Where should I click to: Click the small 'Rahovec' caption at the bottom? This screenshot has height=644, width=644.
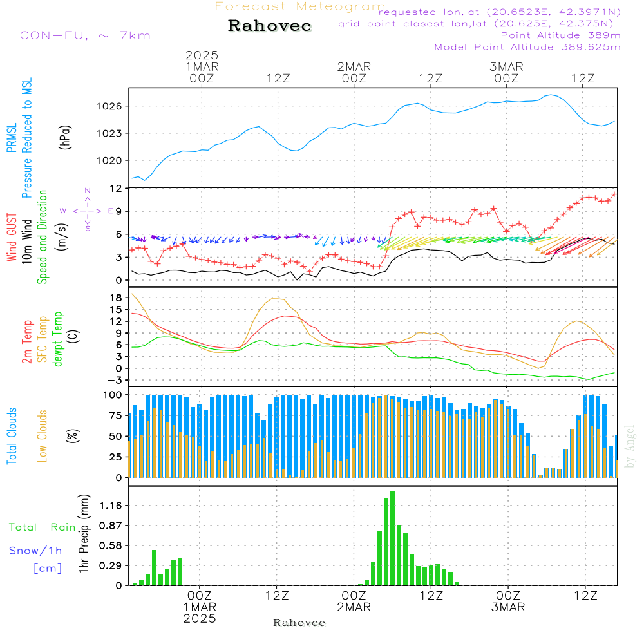299,623
